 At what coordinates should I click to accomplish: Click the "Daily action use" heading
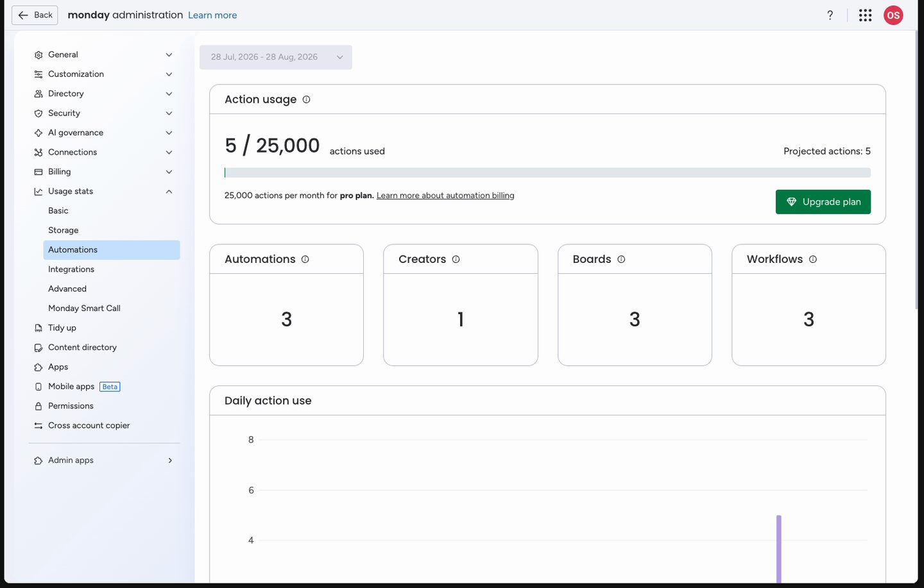(268, 401)
